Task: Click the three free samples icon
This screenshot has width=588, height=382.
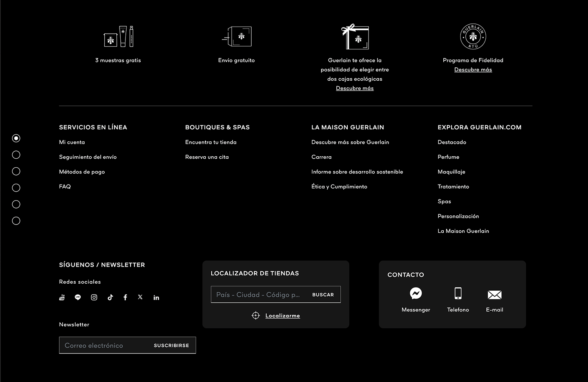Action: [x=118, y=36]
